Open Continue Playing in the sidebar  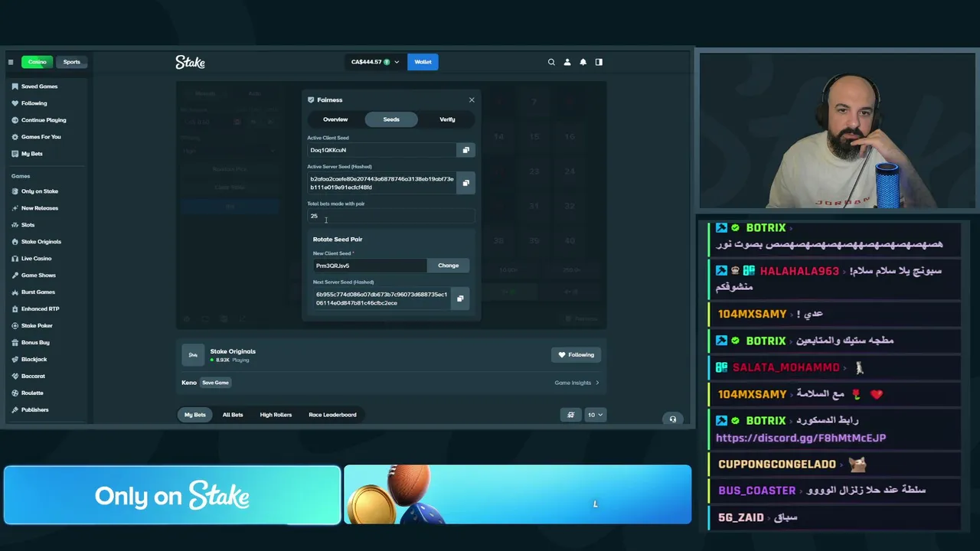[44, 120]
